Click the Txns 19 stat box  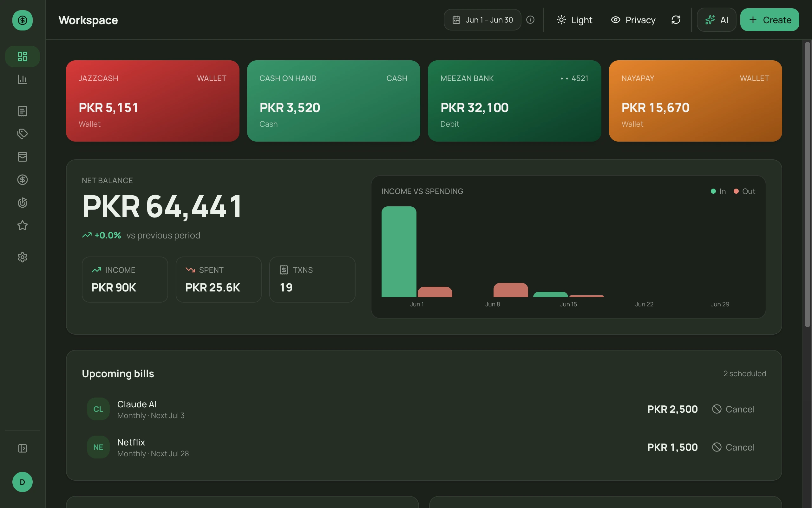click(x=312, y=279)
